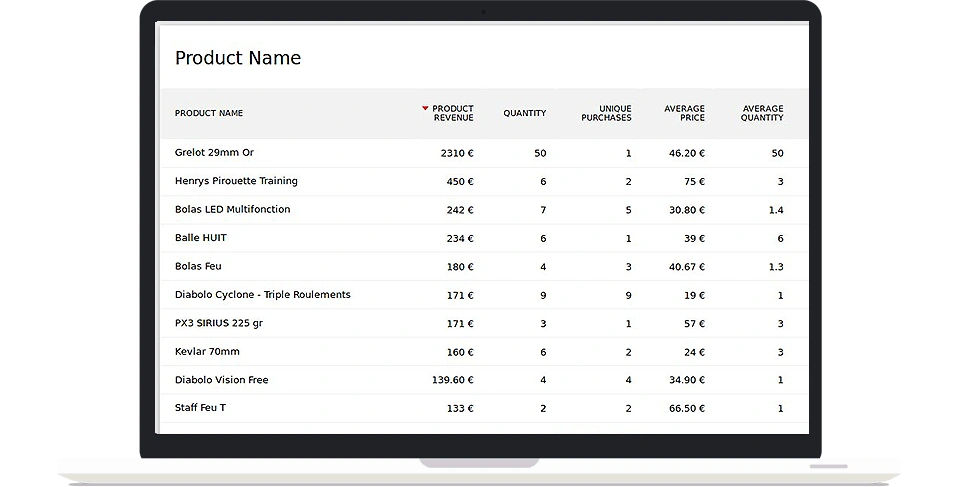This screenshot has height=487, width=967.
Task: Sort by Unique Purchases column header
Action: pos(606,113)
